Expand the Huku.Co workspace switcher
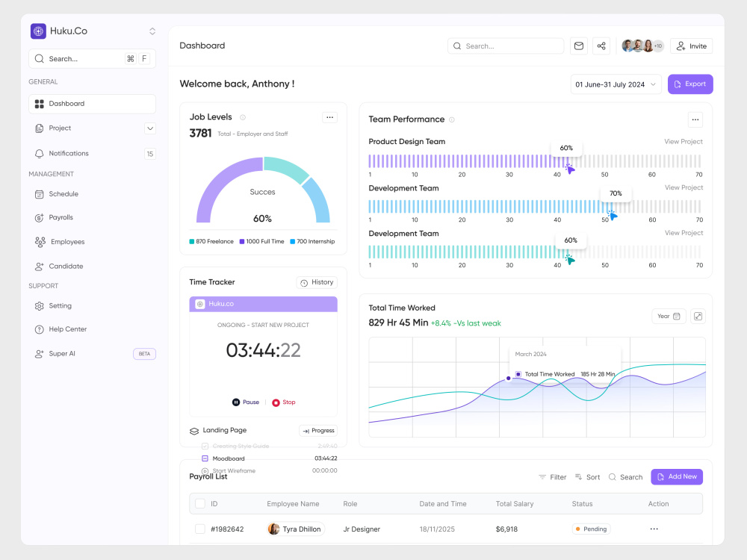Image resolution: width=747 pixels, height=560 pixels. click(x=152, y=31)
